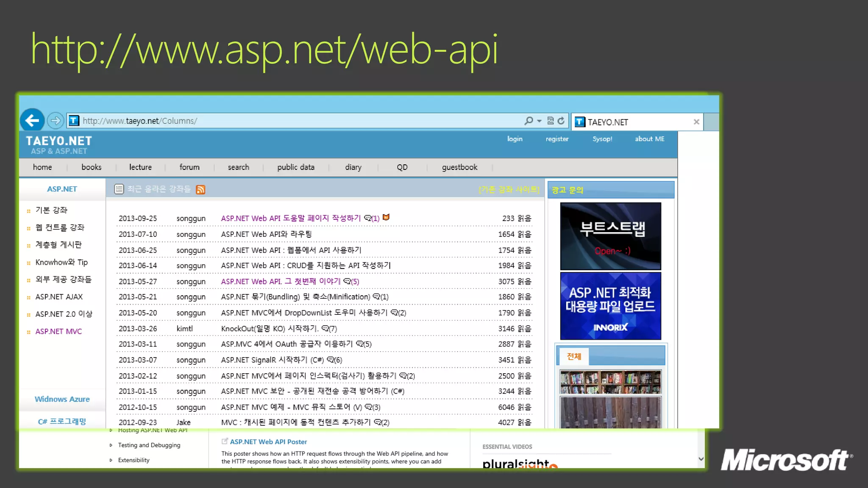Open the public data menu item
This screenshot has height=488, width=868.
296,167
